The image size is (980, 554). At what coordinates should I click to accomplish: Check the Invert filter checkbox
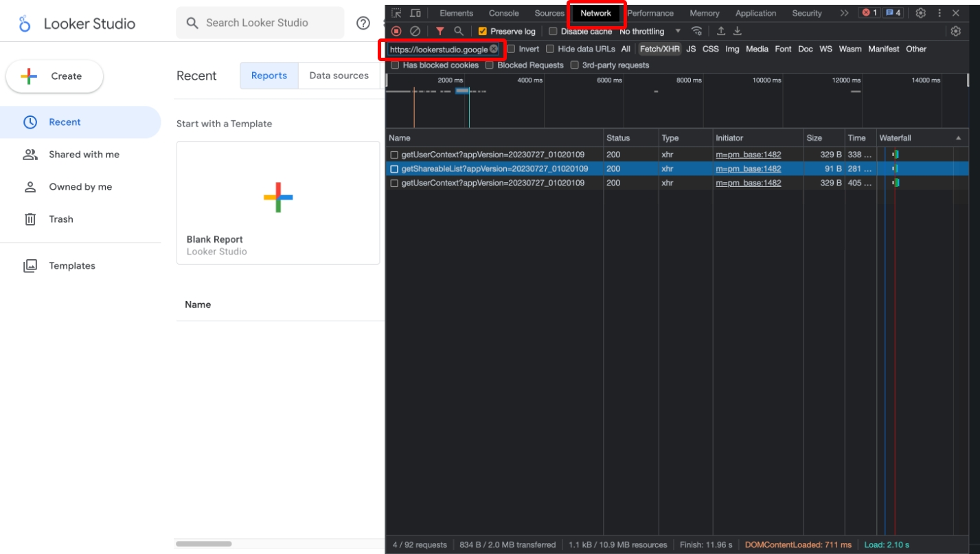pyautogui.click(x=511, y=49)
